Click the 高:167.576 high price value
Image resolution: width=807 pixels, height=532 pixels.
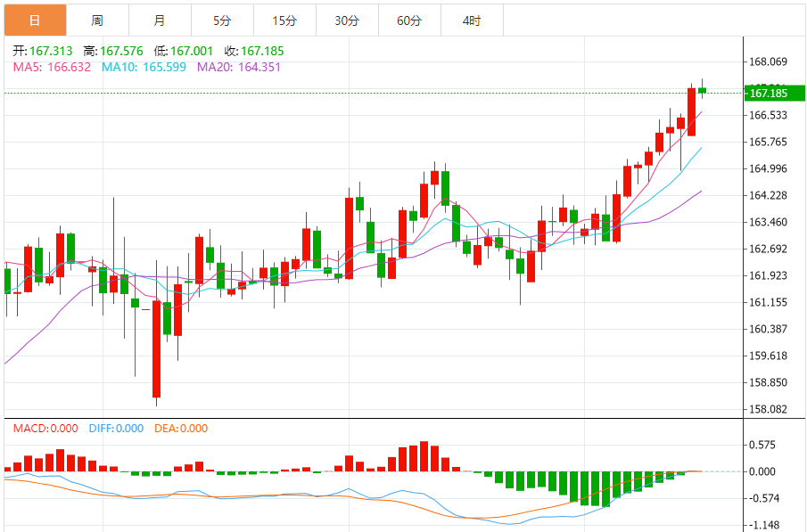click(x=113, y=51)
